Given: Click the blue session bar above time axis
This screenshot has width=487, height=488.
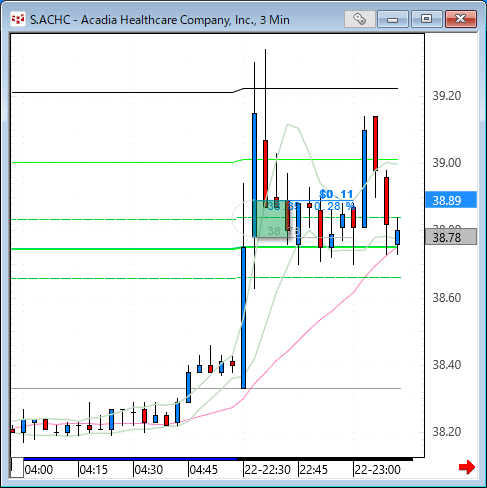Looking at the screenshot, I should click(130, 459).
